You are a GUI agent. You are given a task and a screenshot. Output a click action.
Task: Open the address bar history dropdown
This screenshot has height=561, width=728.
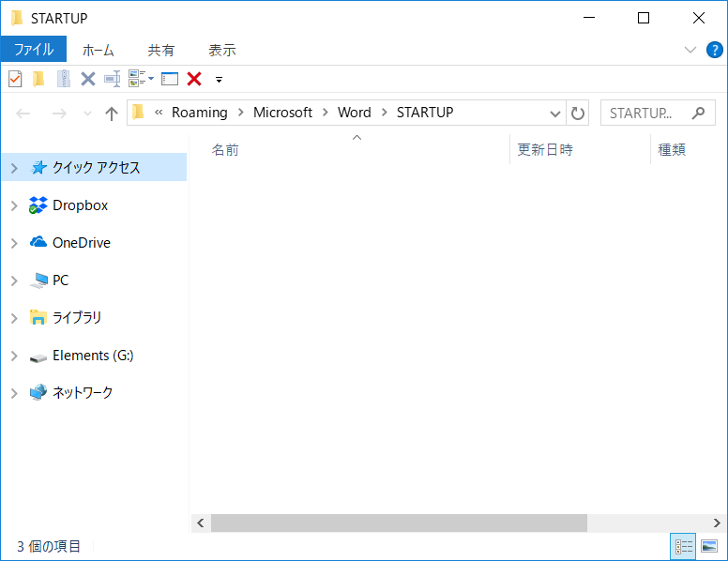(554, 114)
